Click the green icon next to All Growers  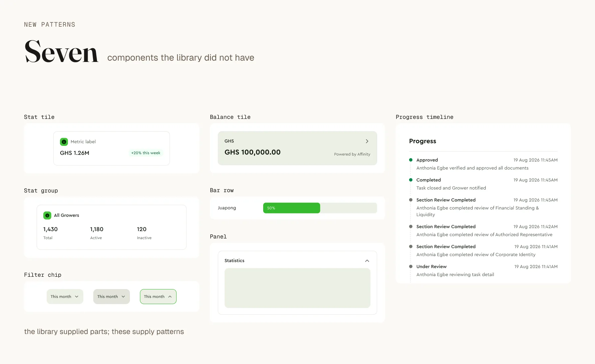[47, 215]
